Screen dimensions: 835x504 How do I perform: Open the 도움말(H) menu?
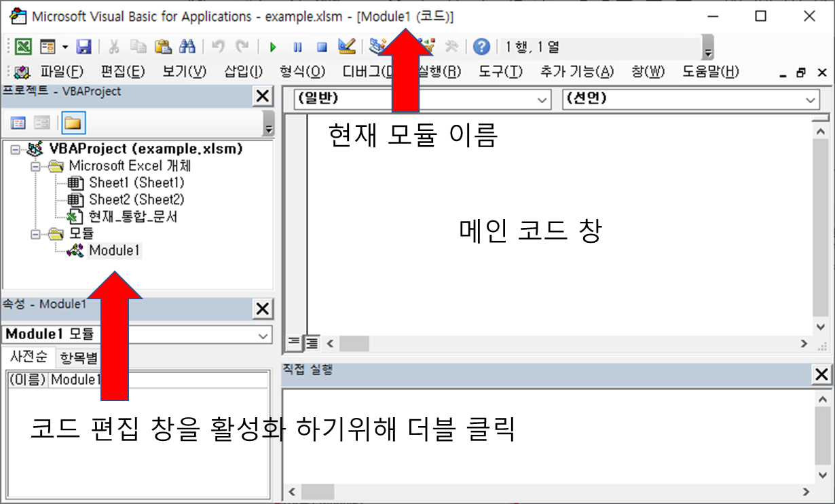[711, 72]
